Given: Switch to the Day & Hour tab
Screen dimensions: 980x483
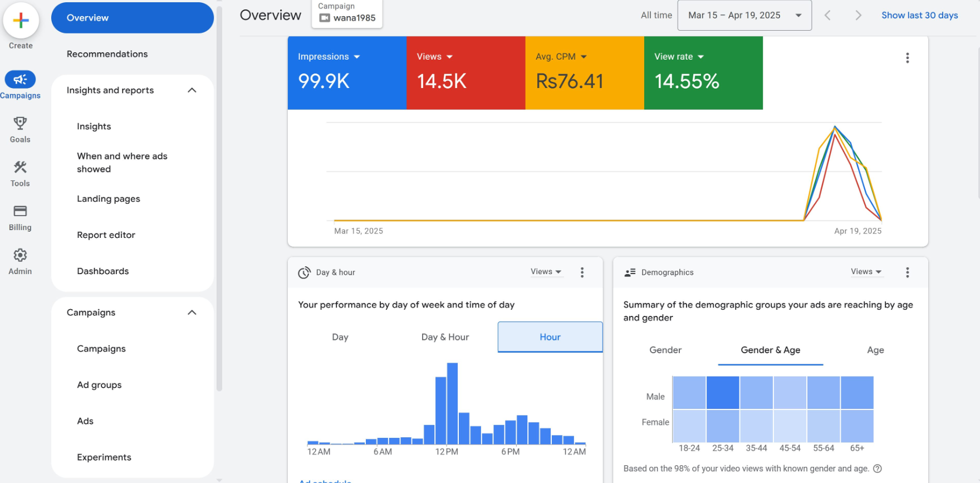Looking at the screenshot, I should point(445,337).
